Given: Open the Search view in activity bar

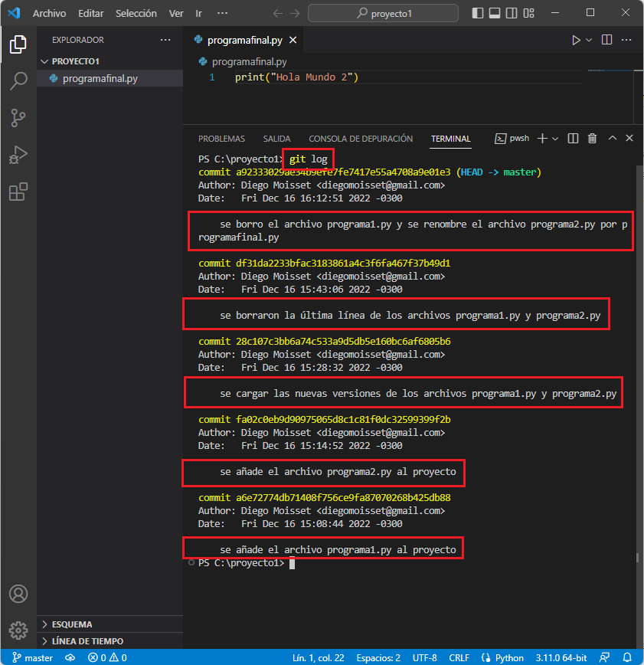Looking at the screenshot, I should (18, 80).
